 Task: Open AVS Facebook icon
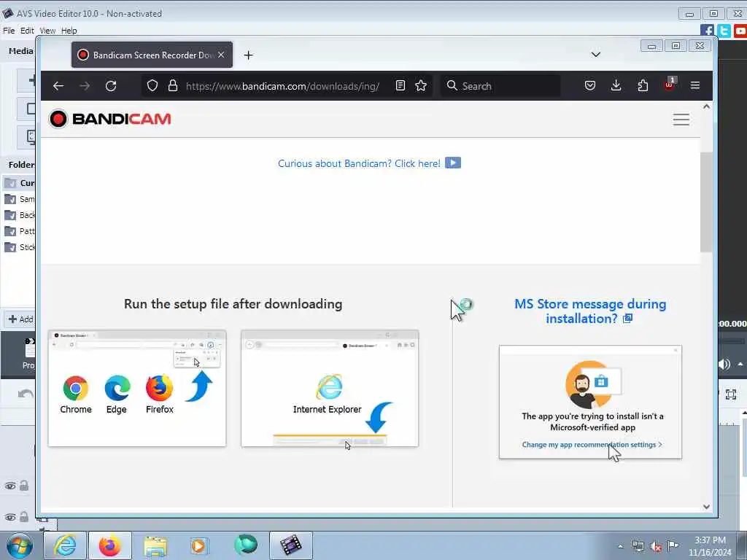[x=708, y=31]
